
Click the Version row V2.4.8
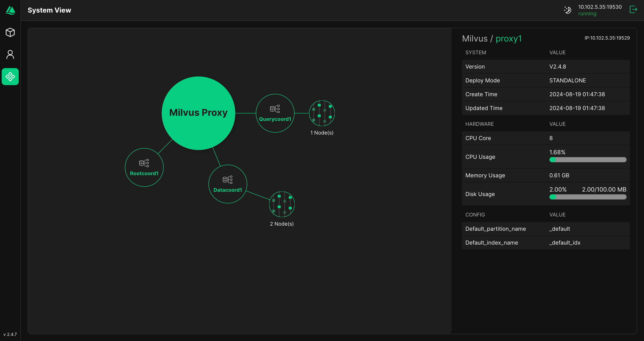[x=545, y=67]
